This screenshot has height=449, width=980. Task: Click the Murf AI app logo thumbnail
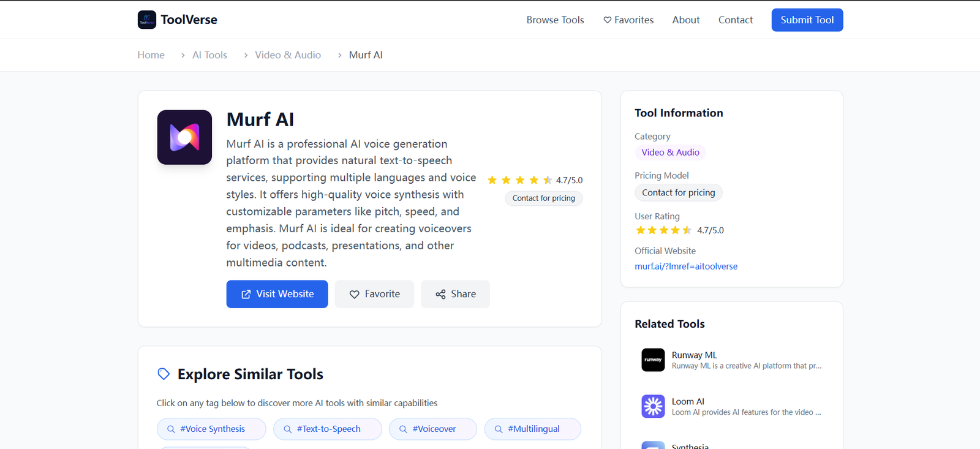click(x=184, y=137)
